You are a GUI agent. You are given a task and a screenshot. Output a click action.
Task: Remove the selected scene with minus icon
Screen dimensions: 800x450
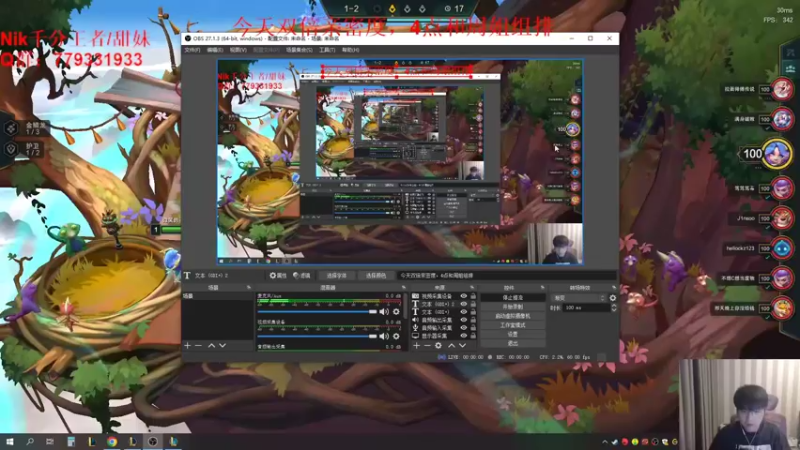coord(198,345)
